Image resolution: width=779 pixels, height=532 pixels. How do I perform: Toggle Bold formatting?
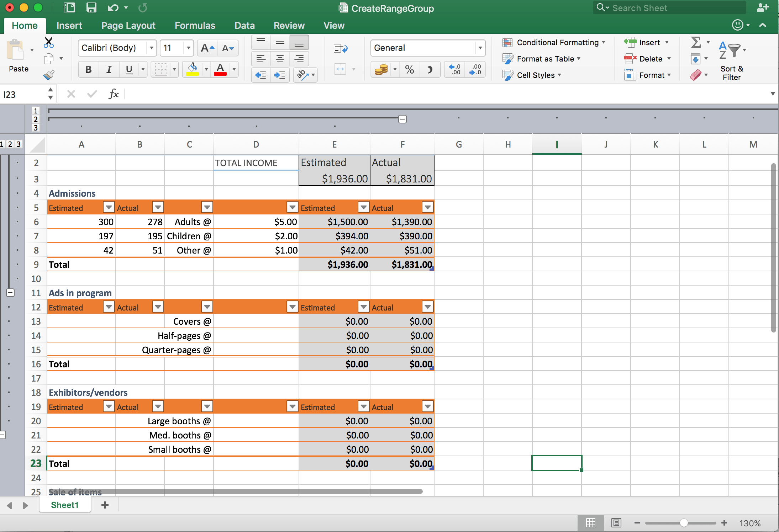[89, 69]
